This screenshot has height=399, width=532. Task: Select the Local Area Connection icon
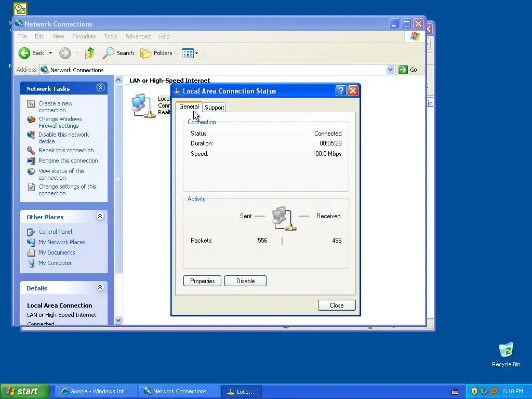[143, 106]
